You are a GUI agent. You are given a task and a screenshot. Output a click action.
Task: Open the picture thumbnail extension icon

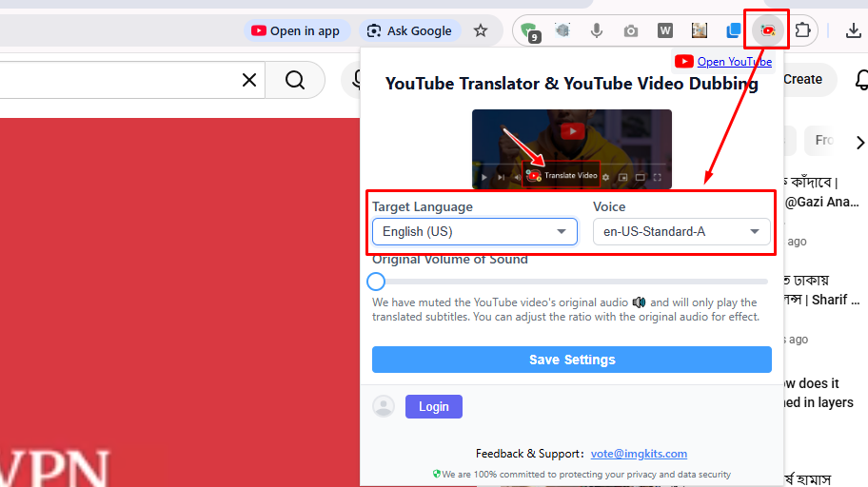[x=700, y=31]
